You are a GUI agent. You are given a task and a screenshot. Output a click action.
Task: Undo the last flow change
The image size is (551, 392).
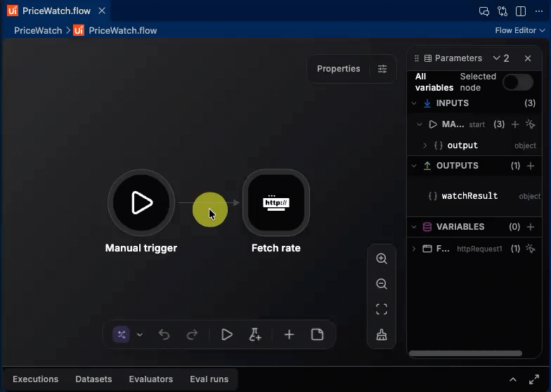[164, 334]
